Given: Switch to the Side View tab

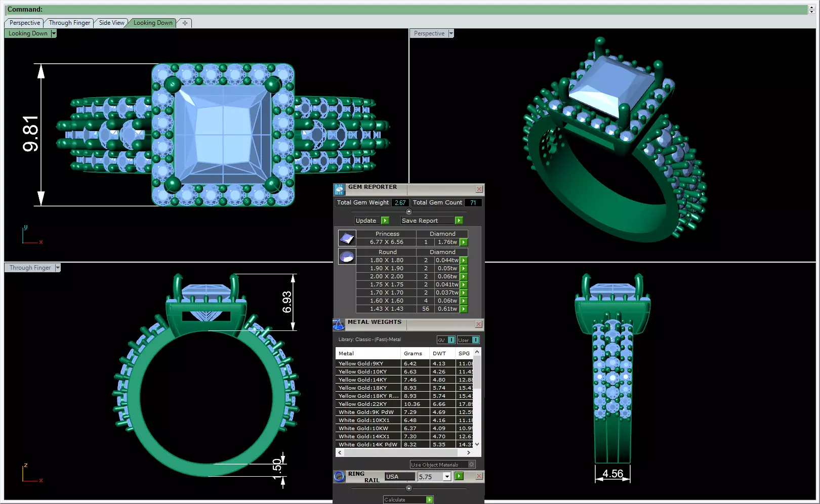Looking at the screenshot, I should (111, 23).
